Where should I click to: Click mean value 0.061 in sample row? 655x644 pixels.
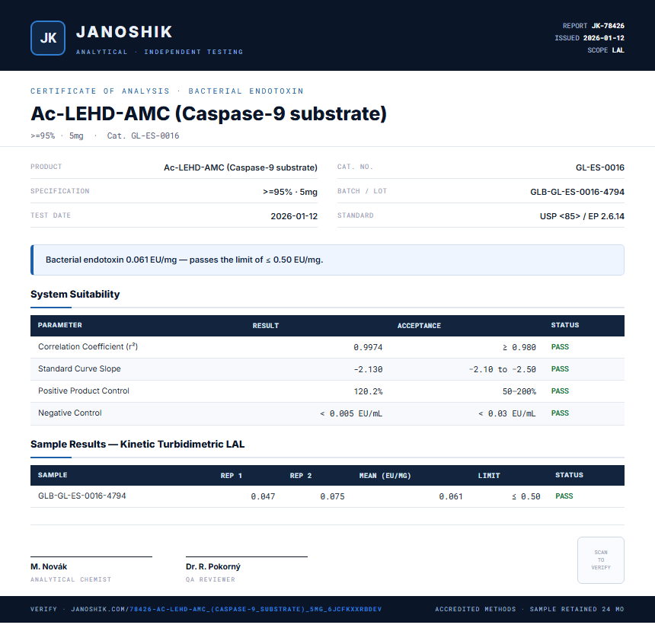[451, 496]
